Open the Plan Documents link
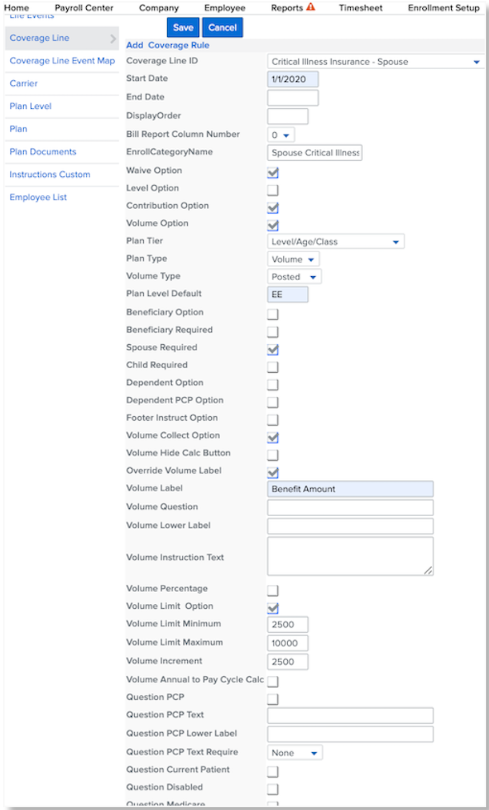Viewport: 489px width, 810px height. 43,151
